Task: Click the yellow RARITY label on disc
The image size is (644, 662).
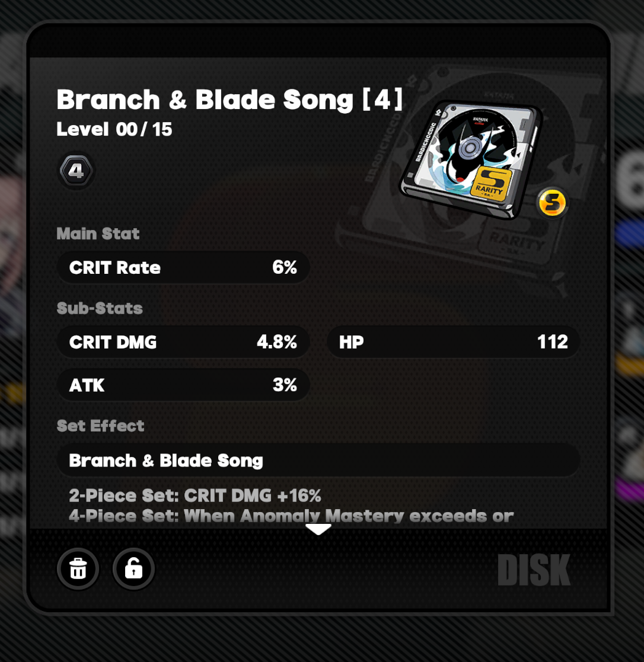Action: coord(491,183)
